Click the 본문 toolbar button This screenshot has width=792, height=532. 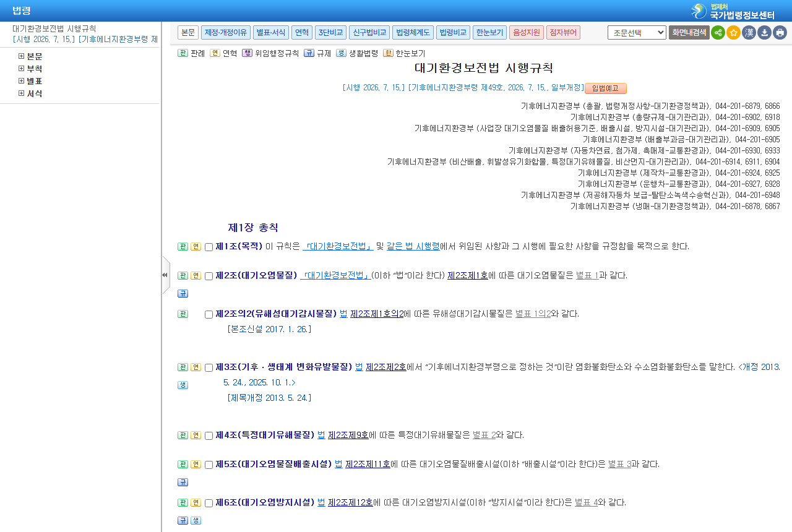[x=188, y=33]
